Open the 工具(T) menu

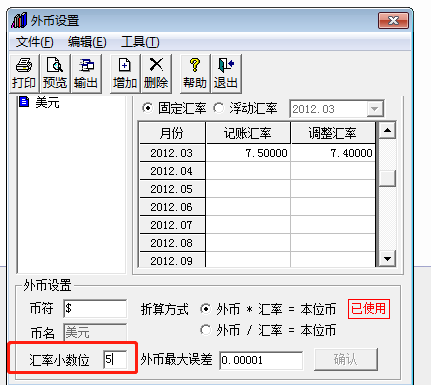140,42
